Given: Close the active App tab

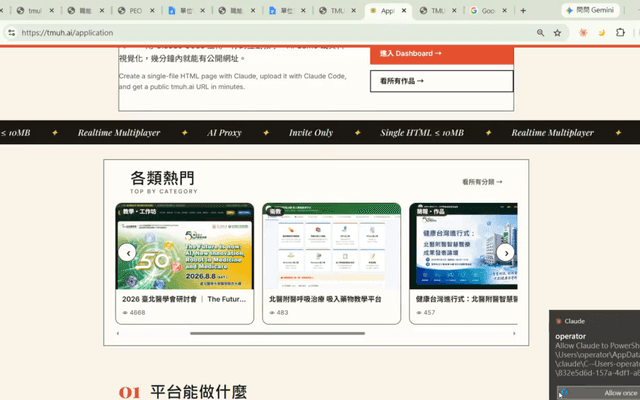Looking at the screenshot, I should pyautogui.click(x=404, y=11).
